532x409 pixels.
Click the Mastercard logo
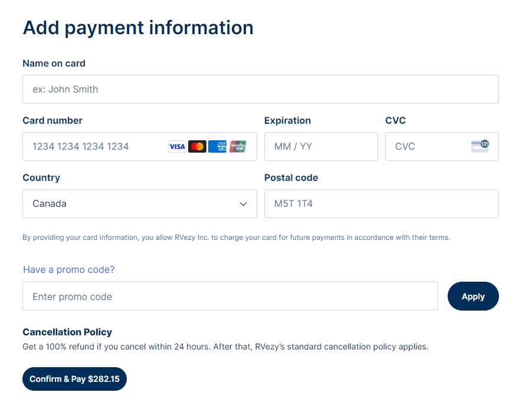[197, 147]
